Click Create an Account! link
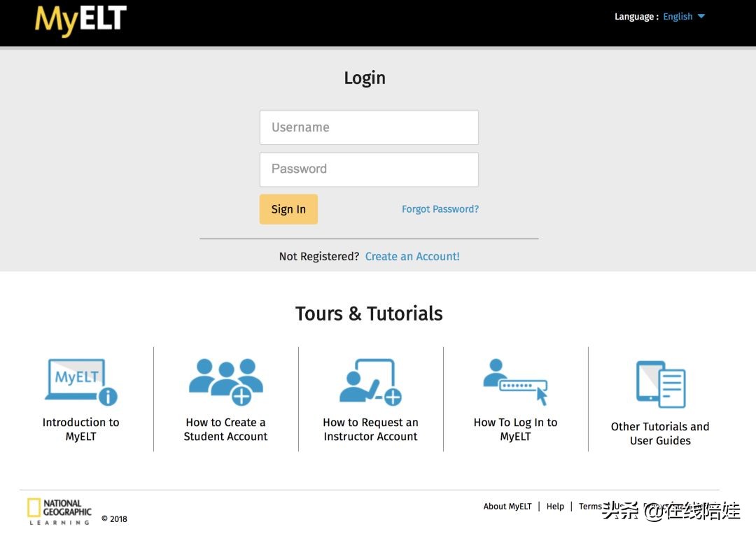Screen dimensions: 756x536 (x=412, y=256)
